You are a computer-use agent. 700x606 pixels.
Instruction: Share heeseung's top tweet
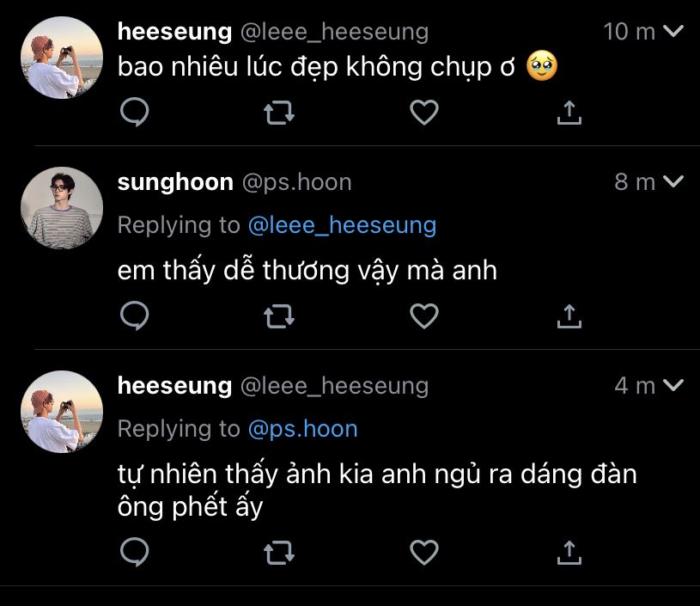pos(569,113)
